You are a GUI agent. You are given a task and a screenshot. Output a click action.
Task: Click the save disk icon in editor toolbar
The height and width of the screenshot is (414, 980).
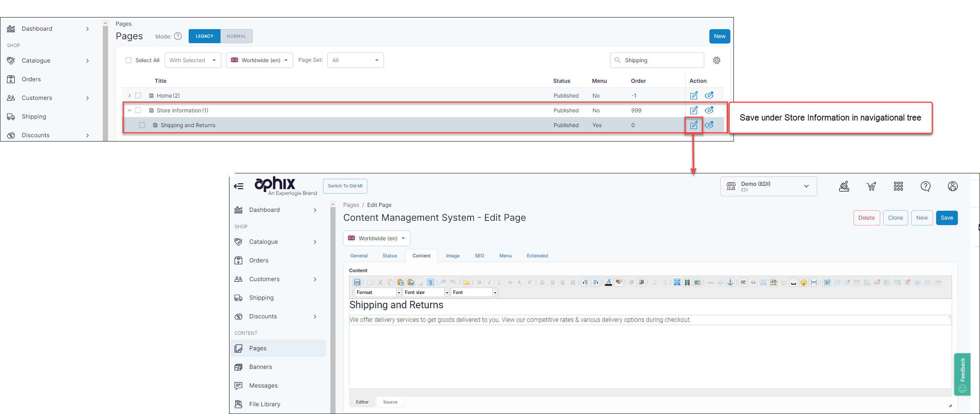coord(357,282)
